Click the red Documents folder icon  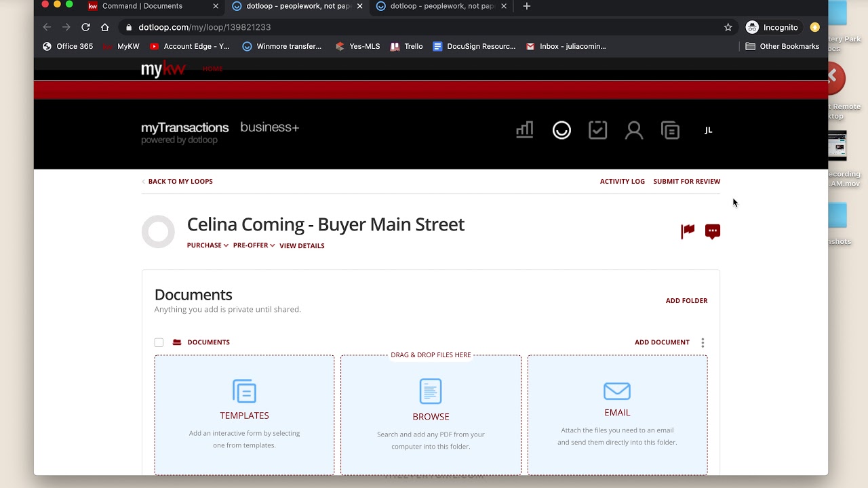(177, 342)
